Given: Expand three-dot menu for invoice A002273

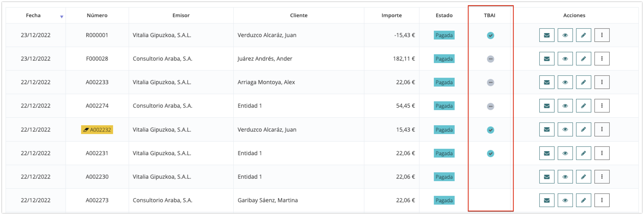Looking at the screenshot, I should (601, 200).
